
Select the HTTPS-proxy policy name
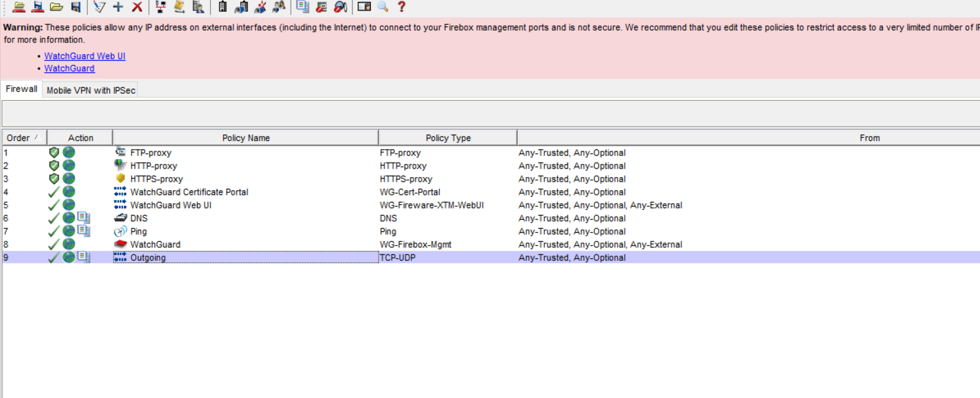tap(157, 179)
